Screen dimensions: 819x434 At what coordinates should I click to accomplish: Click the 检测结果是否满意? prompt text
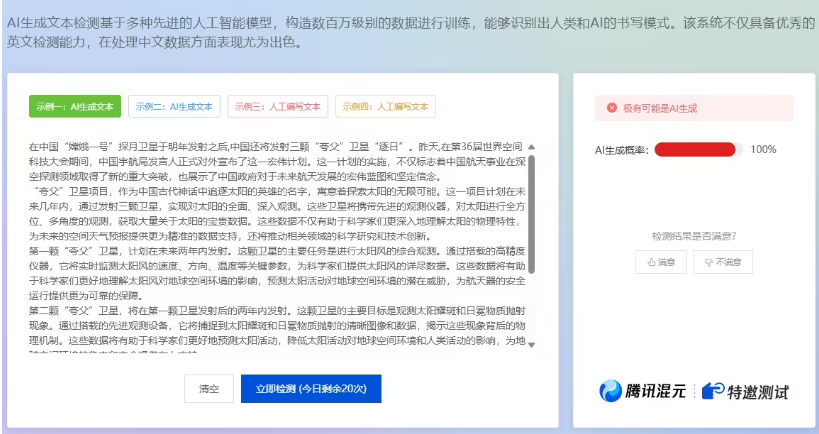[x=694, y=236]
